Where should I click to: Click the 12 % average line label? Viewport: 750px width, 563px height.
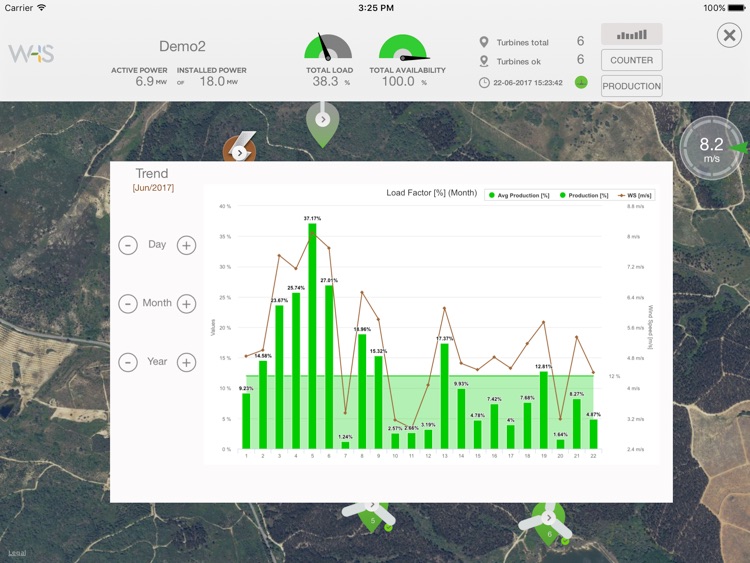614,376
